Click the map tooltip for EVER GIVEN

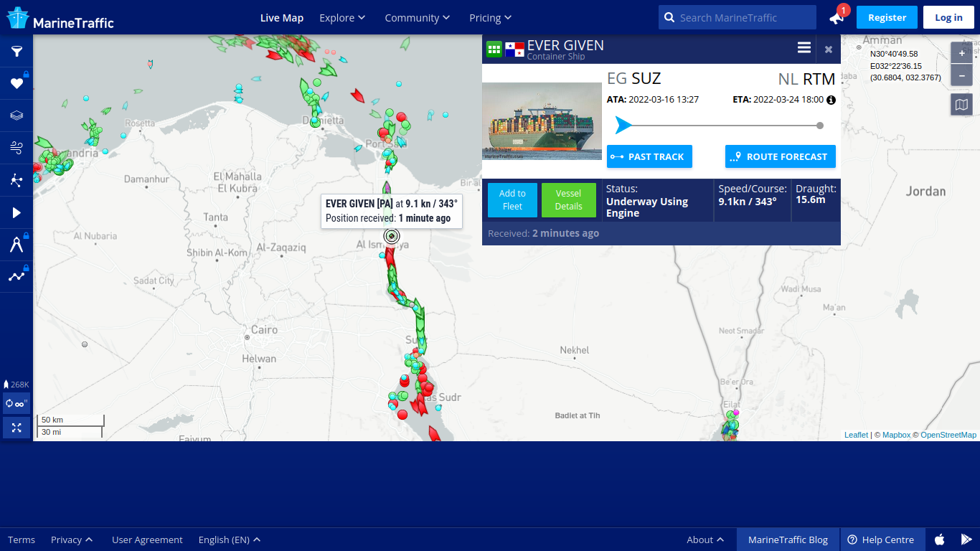[392, 211]
